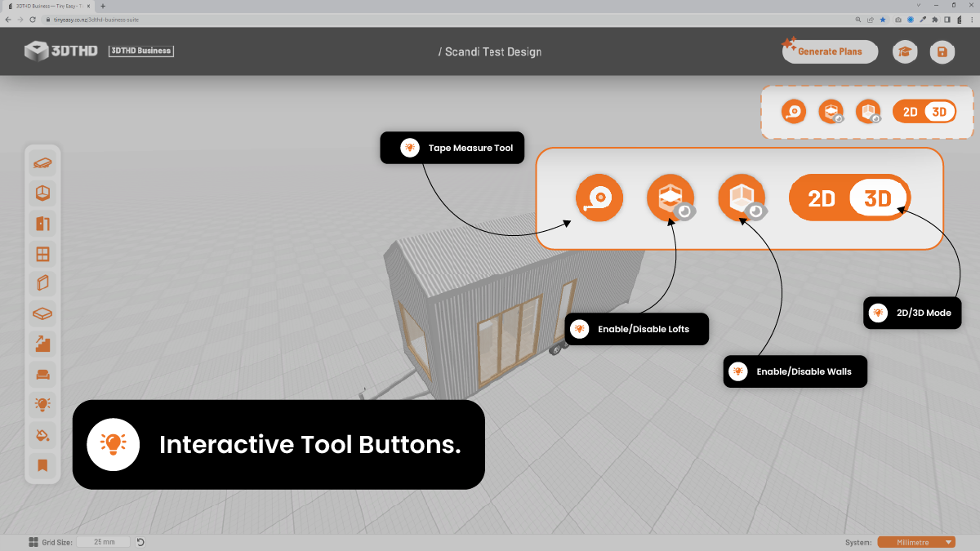Switch to 3D in small dashed toolbar toggle
The height and width of the screenshot is (551, 980).
coord(939,112)
